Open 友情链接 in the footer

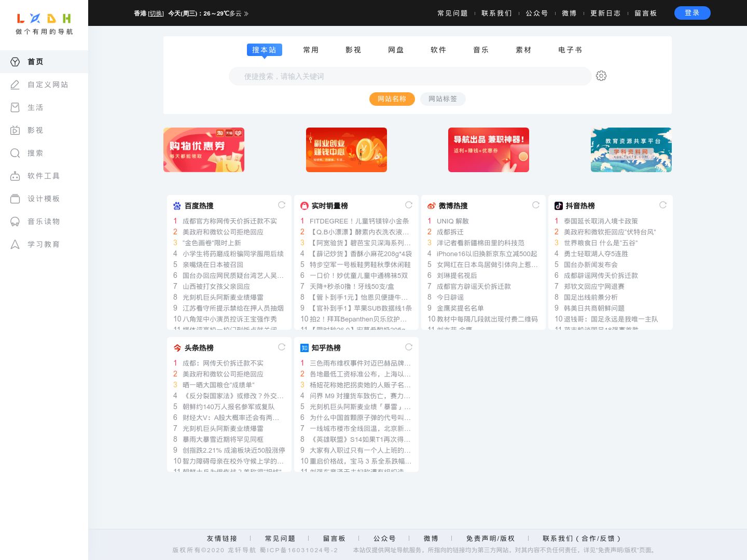pos(222,539)
